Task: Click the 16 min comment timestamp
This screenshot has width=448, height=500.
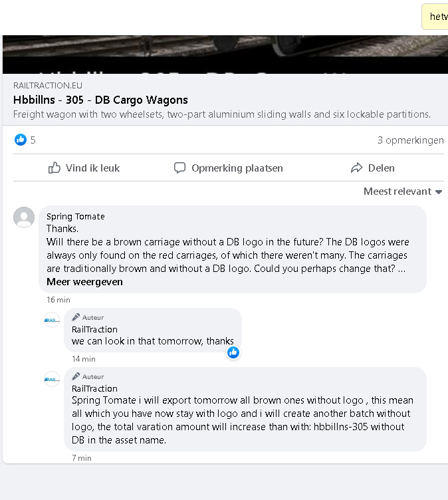Action: point(58,300)
